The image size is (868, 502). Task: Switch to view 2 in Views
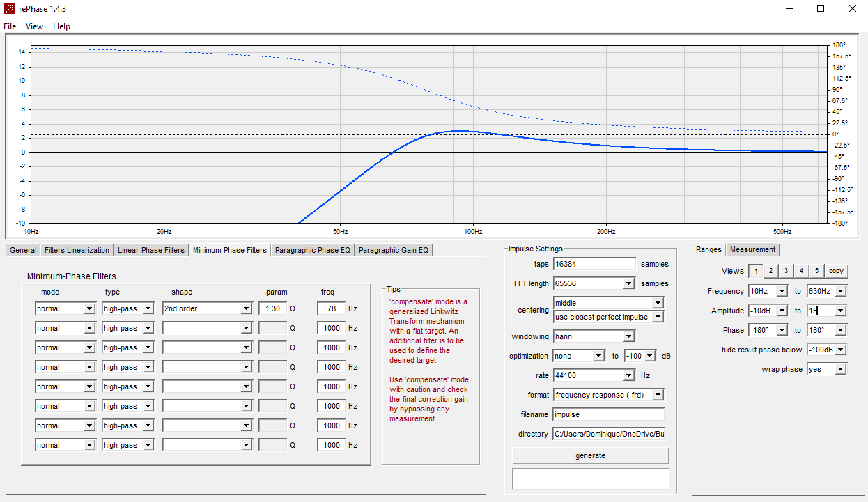point(770,271)
